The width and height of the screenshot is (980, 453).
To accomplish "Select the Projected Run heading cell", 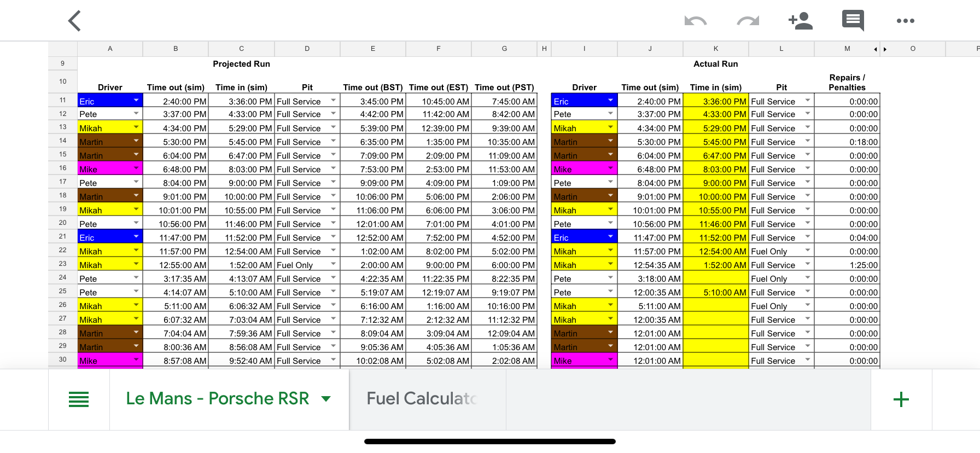I will tap(241, 64).
